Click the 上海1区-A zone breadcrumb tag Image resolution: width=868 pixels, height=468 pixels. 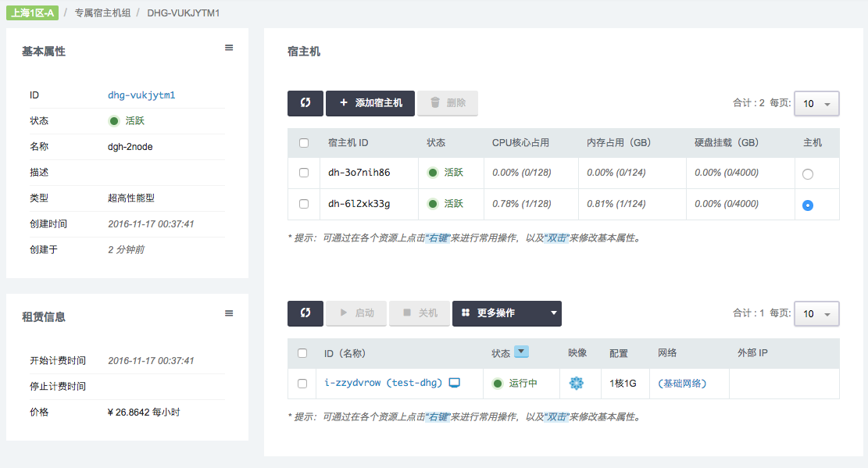[31, 13]
